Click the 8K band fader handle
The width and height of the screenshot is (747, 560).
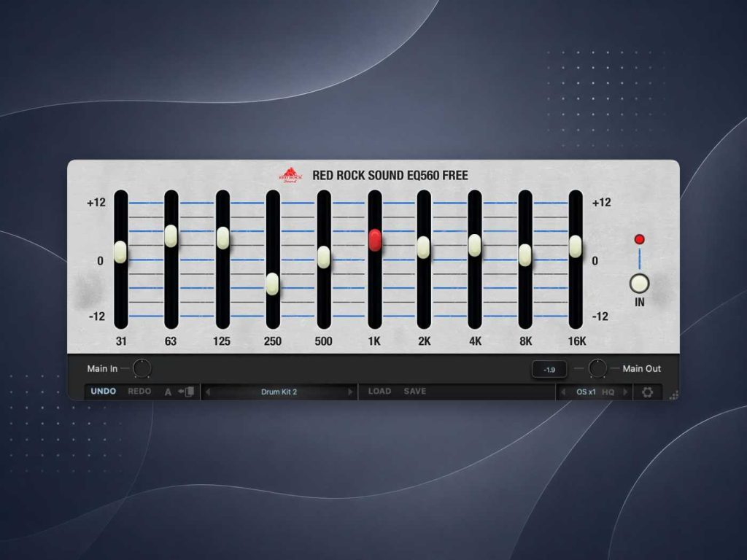[525, 254]
